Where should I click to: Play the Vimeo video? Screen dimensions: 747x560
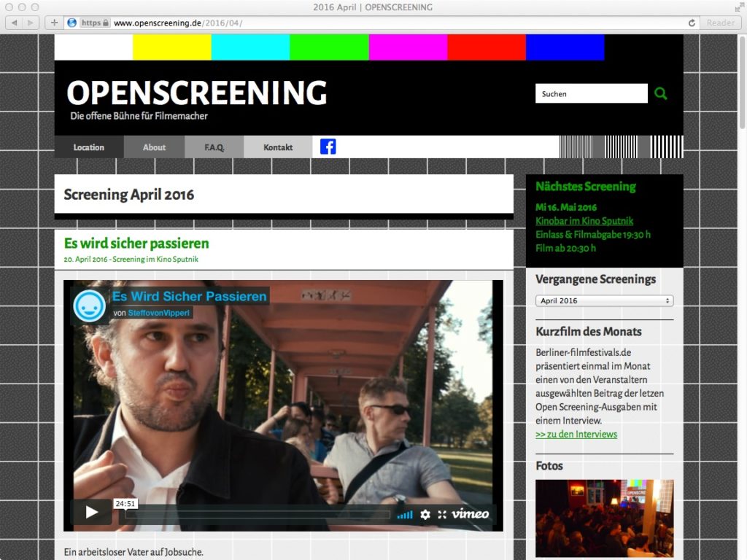92,513
